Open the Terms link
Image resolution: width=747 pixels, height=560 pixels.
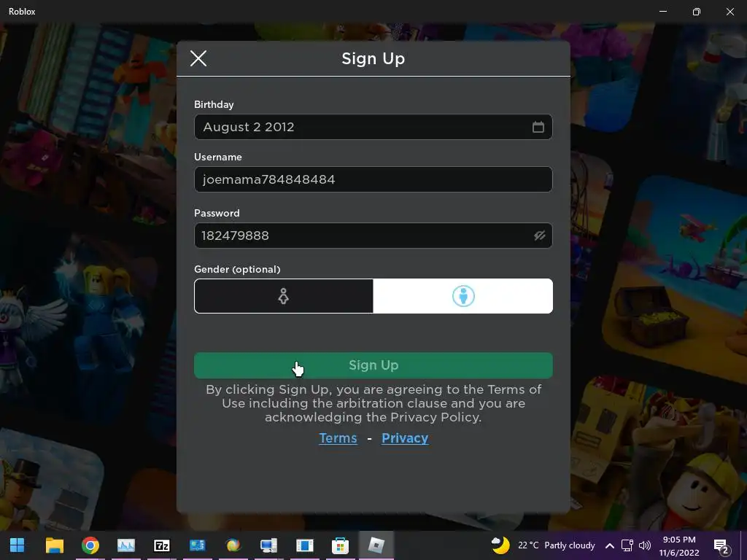tap(338, 438)
